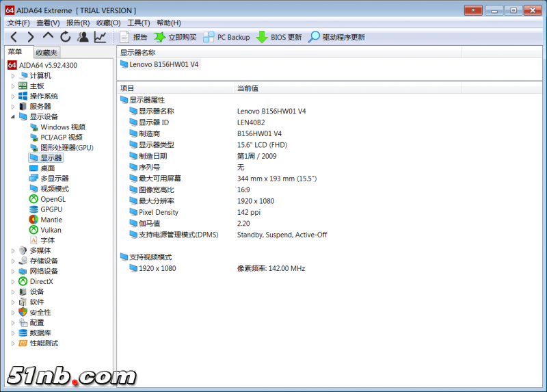547x392 pixels.
Task: Click the 配置 configuration icon
Action: [x=23, y=322]
